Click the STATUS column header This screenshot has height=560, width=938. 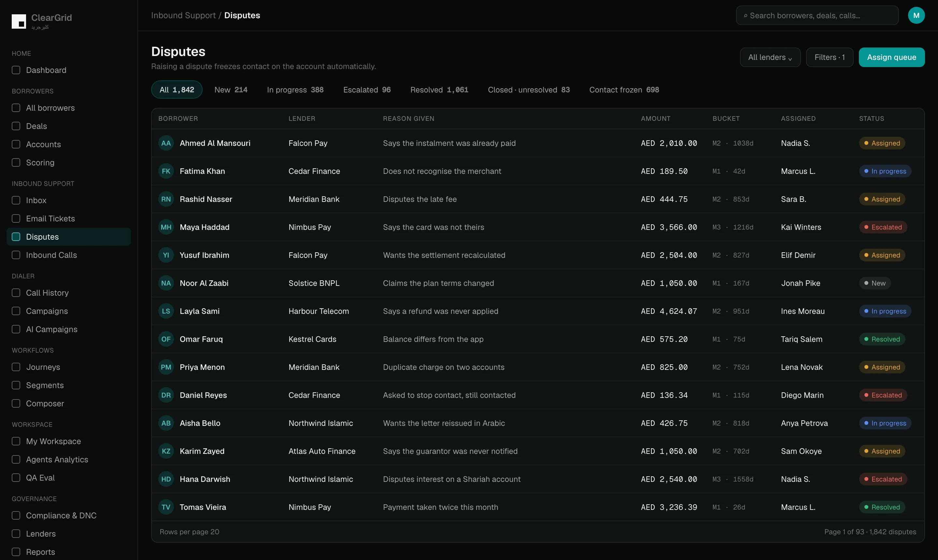[x=872, y=119]
